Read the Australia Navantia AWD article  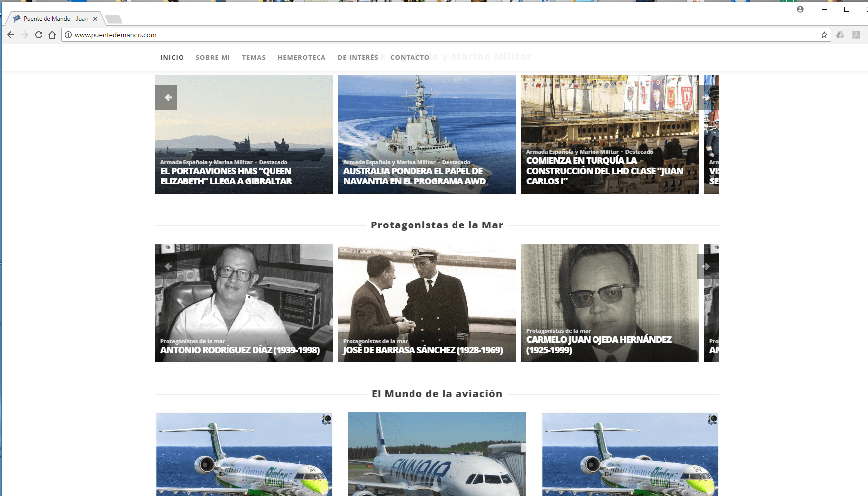(x=414, y=176)
